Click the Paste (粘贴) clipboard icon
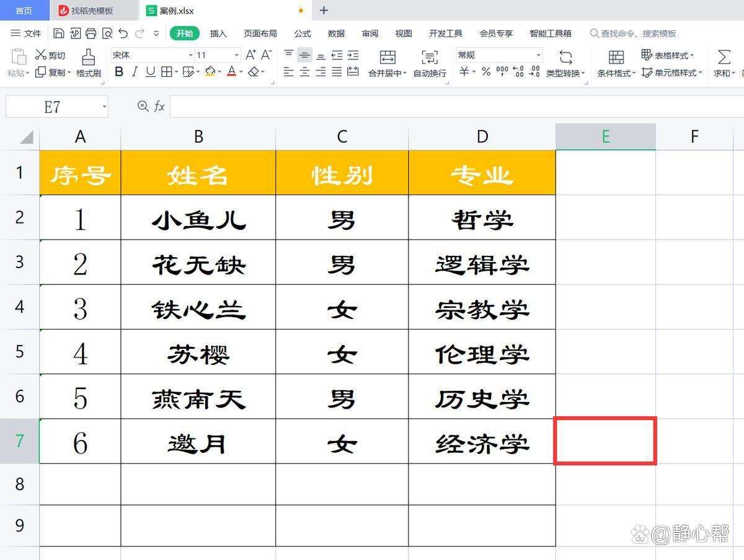This screenshot has height=560, width=744. [18, 56]
